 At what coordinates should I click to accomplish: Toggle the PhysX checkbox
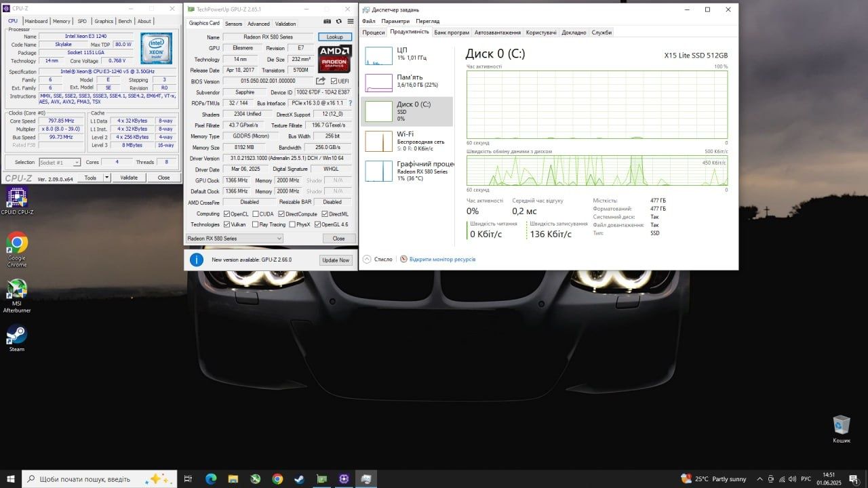(x=292, y=224)
